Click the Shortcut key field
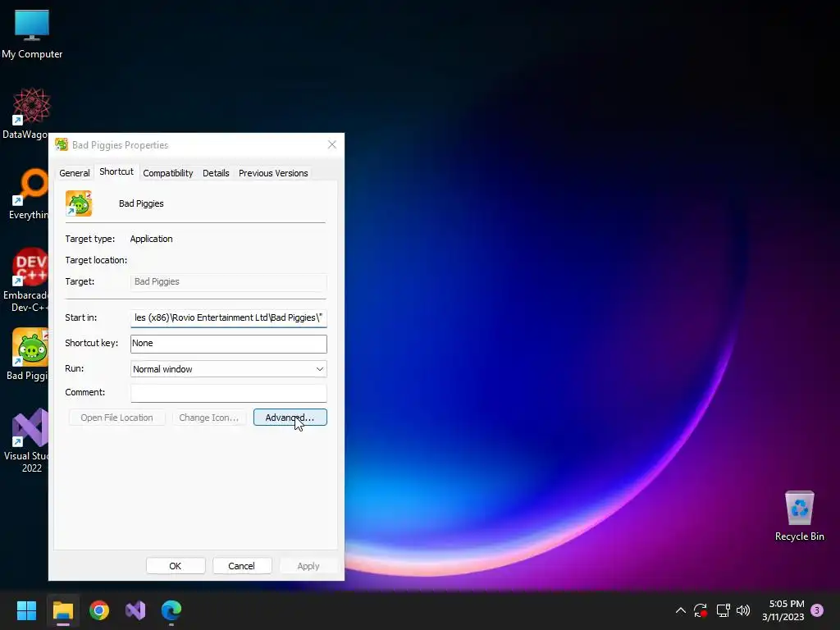This screenshot has height=630, width=840. pos(229,344)
